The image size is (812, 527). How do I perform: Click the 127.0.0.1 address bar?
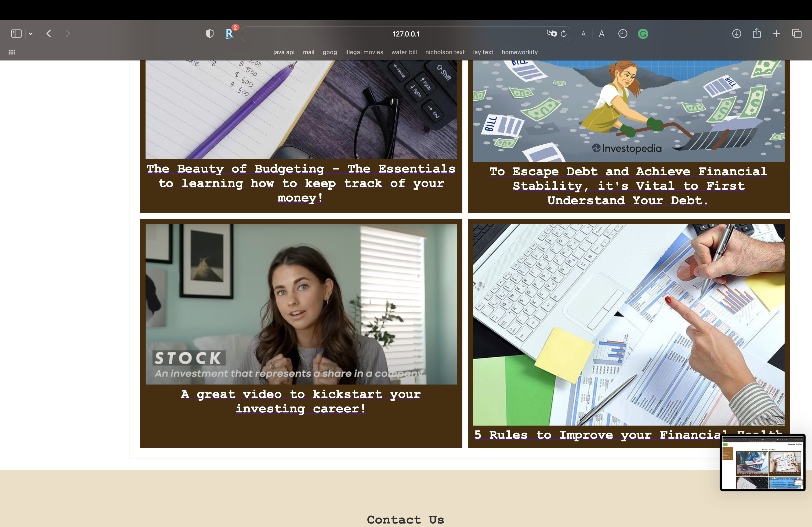point(406,34)
